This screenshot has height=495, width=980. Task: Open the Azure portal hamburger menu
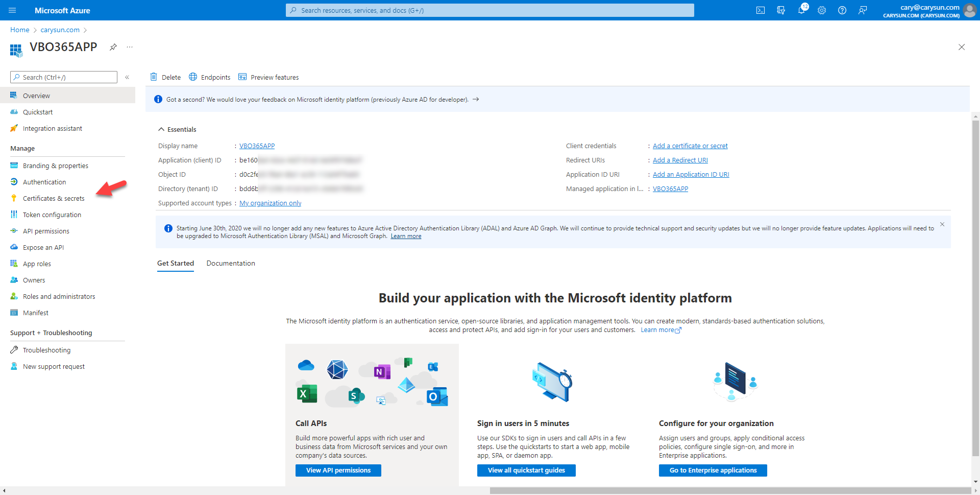point(12,10)
